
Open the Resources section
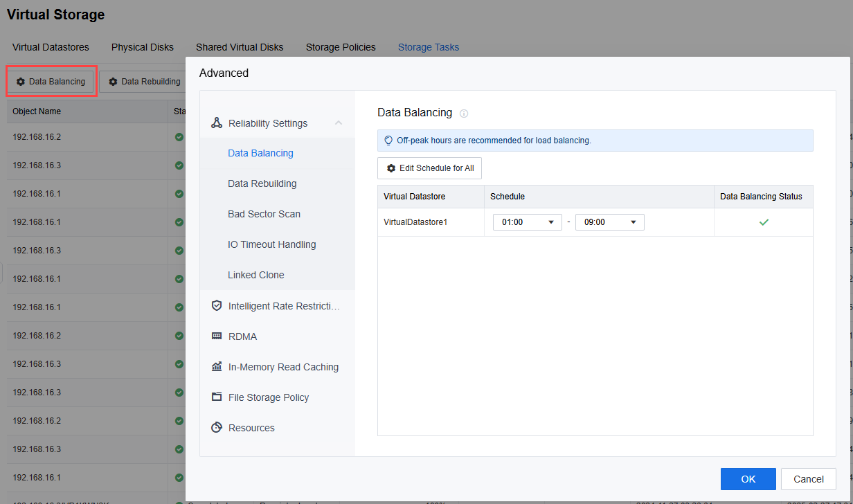click(278, 427)
